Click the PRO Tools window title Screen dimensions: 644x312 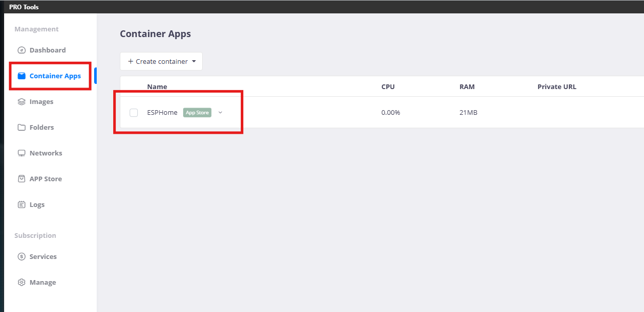[x=24, y=7]
